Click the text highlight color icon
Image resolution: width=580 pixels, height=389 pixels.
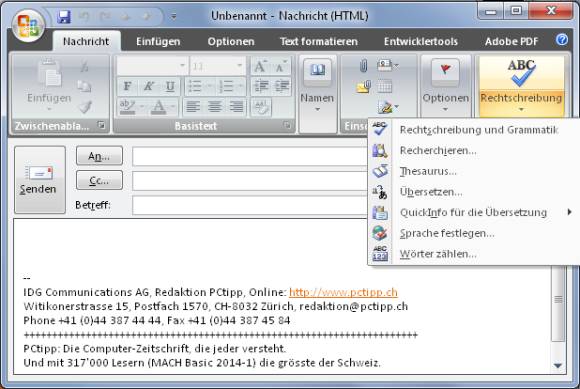pos(127,107)
